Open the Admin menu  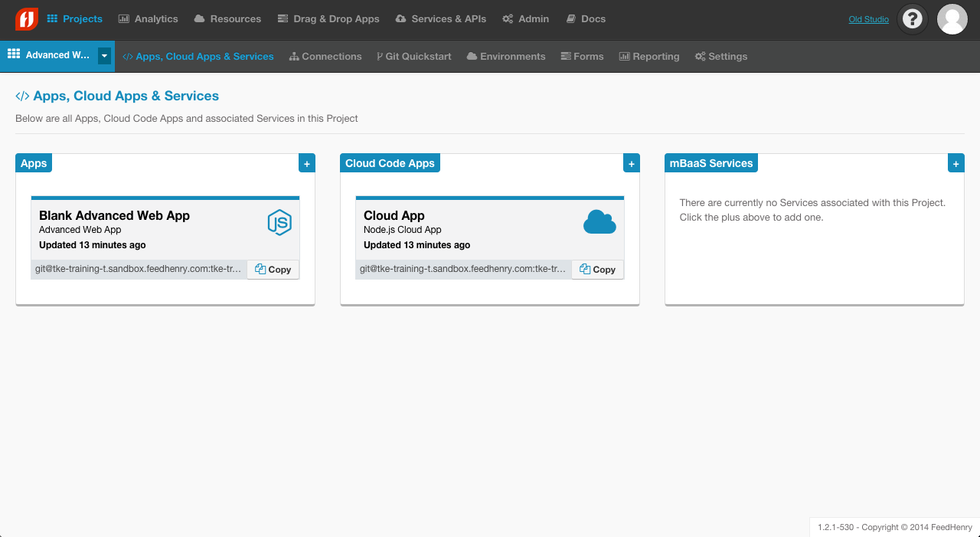click(x=525, y=18)
